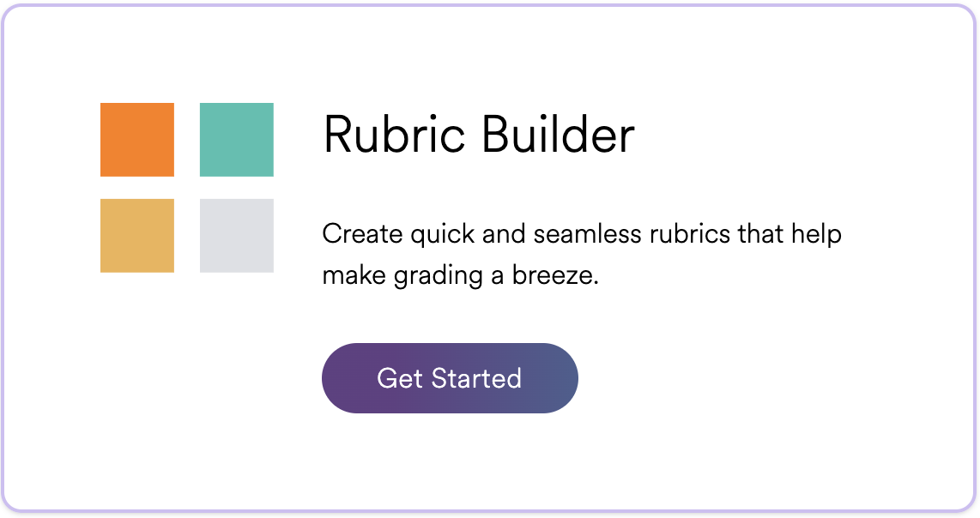The height and width of the screenshot is (518, 980).
Task: Select the top-left tile of the Rubric Builder logo
Action: [137, 139]
